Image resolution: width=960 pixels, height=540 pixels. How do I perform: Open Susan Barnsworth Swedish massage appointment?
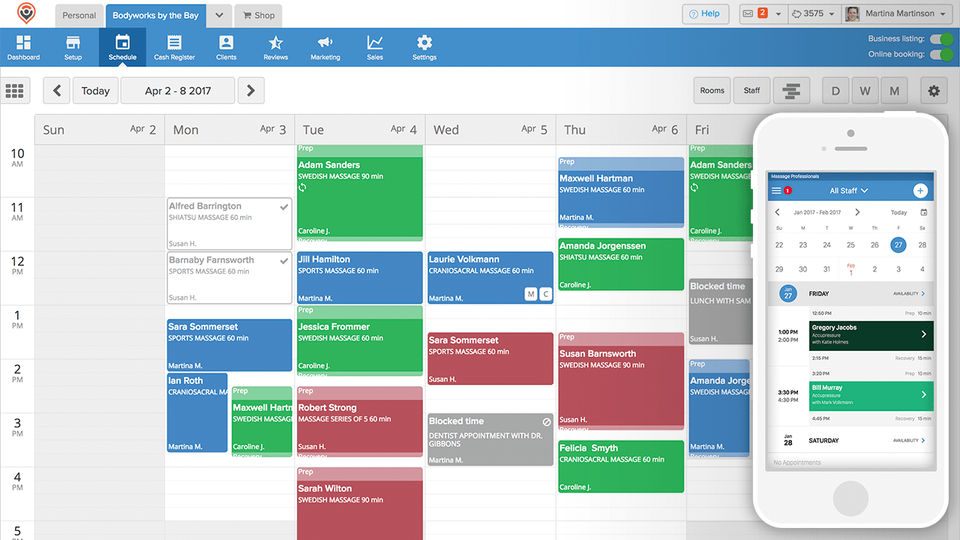(x=621, y=381)
